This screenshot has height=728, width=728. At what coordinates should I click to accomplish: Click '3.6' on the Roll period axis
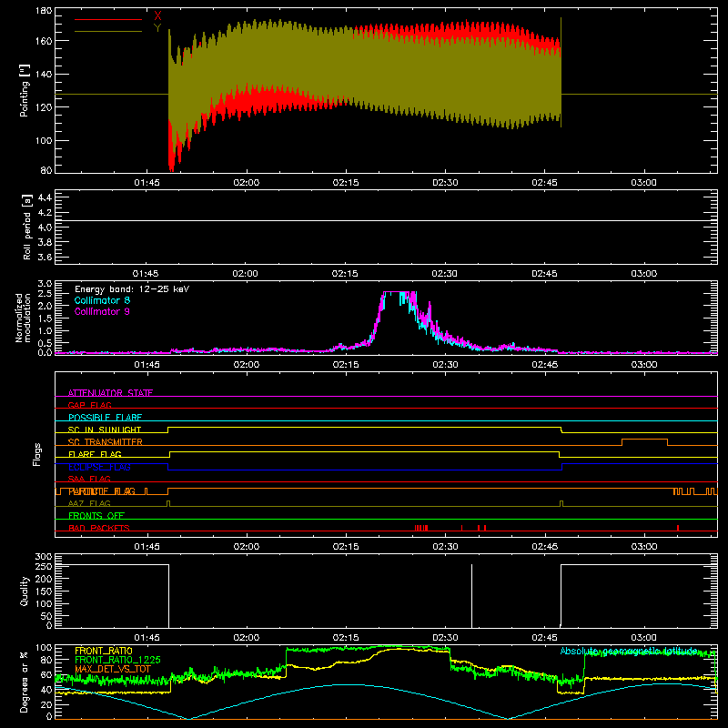coord(45,257)
